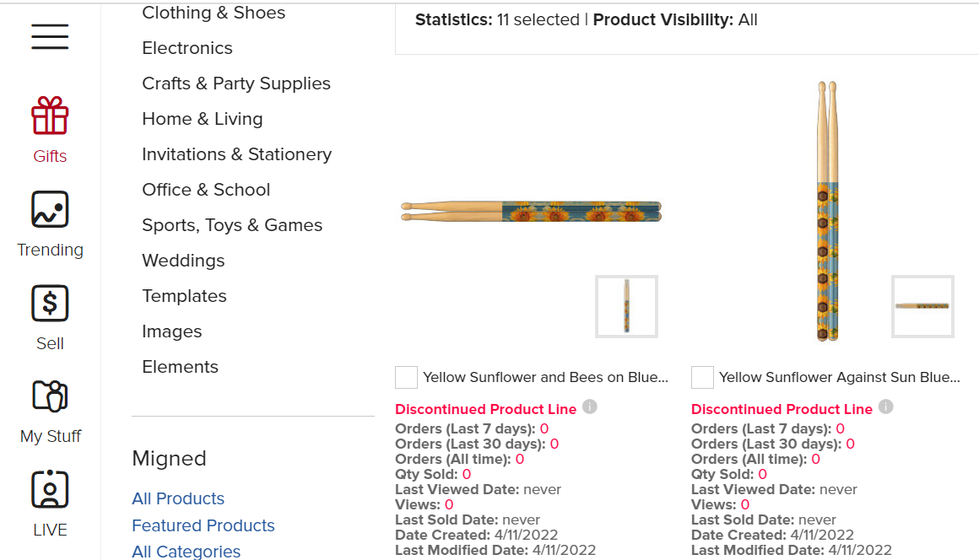979x560 pixels.
Task: Select horizontal drumstick thumbnail of second product
Action: (x=922, y=306)
